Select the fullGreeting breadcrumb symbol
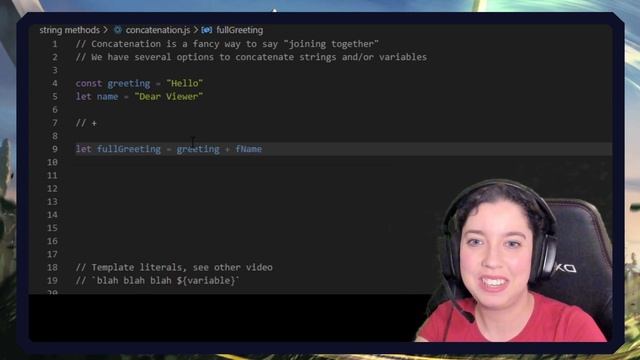This screenshot has width=640, height=360. 240,30
